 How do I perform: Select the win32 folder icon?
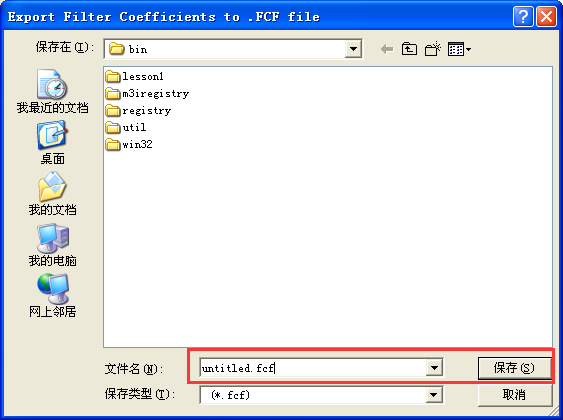pos(113,144)
